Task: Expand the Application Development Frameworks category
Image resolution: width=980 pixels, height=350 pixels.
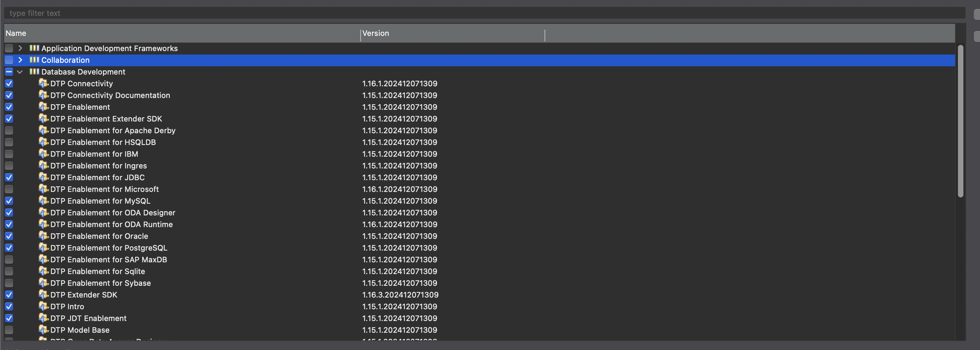Action: click(x=20, y=48)
